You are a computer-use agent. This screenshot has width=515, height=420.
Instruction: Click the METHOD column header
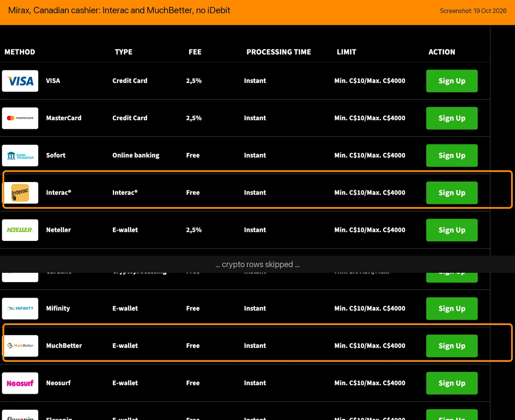(x=20, y=52)
